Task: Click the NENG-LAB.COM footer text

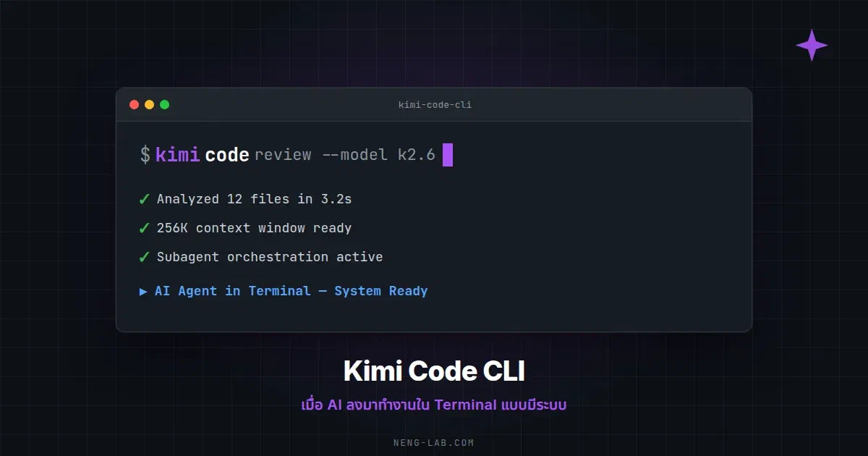Action: pos(434,442)
